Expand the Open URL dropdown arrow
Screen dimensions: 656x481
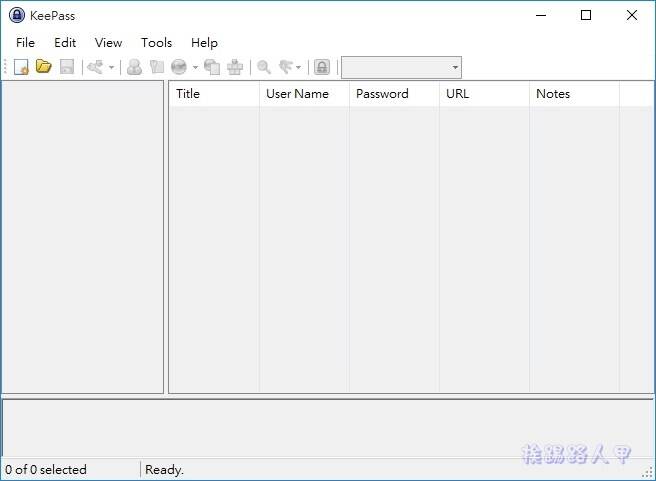point(195,67)
